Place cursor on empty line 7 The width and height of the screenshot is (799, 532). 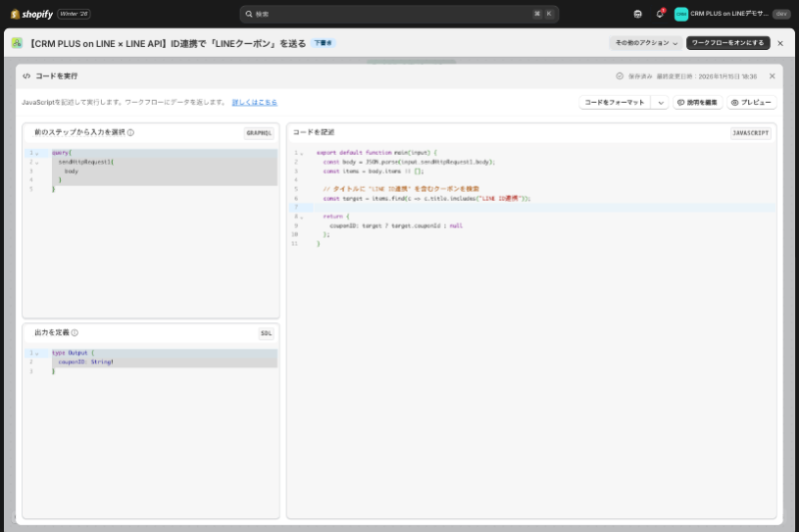tap(544, 208)
